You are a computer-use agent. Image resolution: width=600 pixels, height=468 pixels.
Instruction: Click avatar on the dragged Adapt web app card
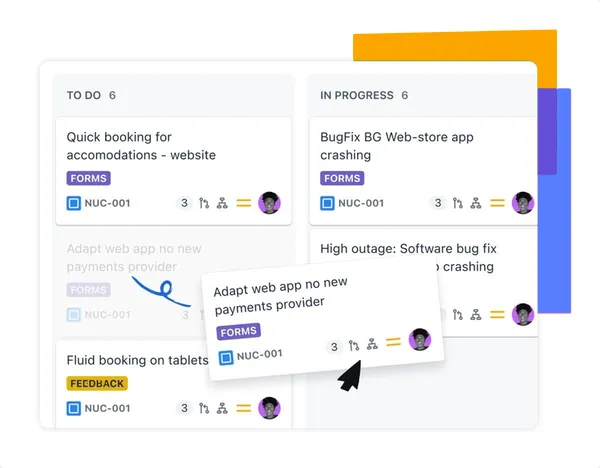(419, 340)
